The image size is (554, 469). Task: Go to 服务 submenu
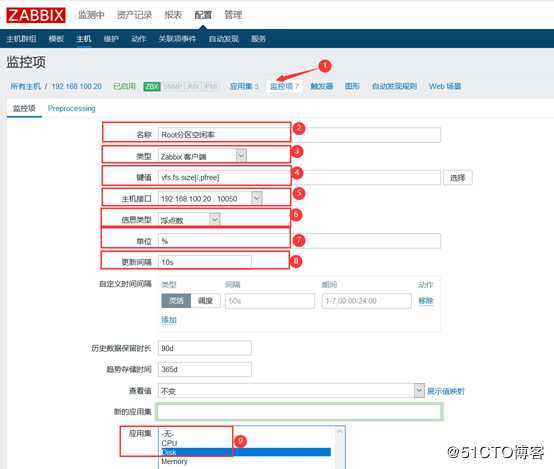point(258,39)
